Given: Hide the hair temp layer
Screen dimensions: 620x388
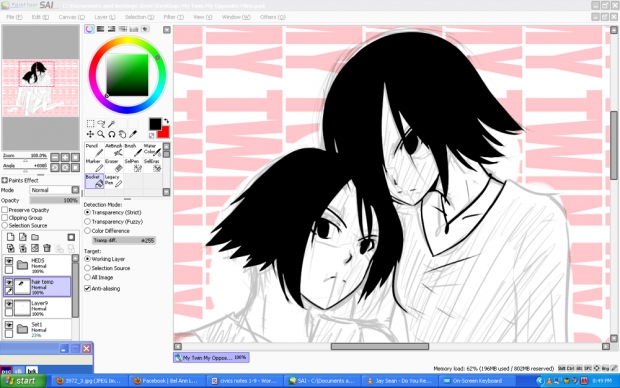Looking at the screenshot, I should [x=9, y=282].
